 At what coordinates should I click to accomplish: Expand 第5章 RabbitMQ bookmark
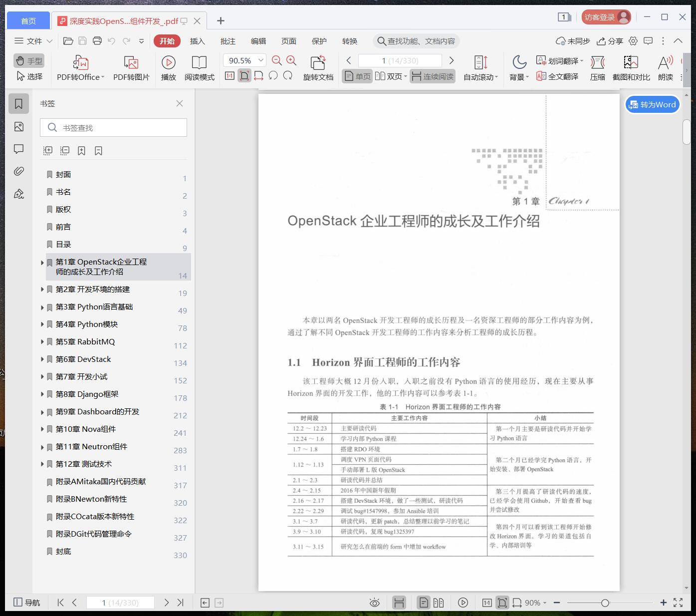42,342
